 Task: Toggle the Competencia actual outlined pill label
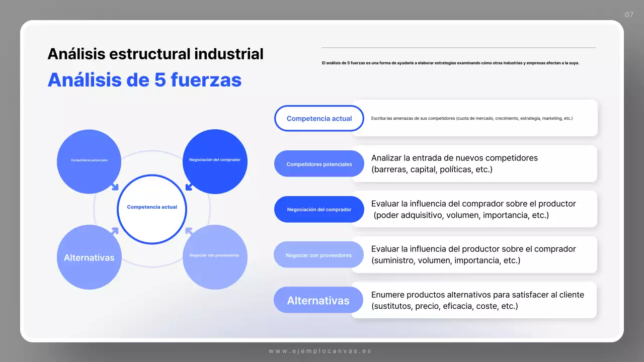(x=318, y=118)
